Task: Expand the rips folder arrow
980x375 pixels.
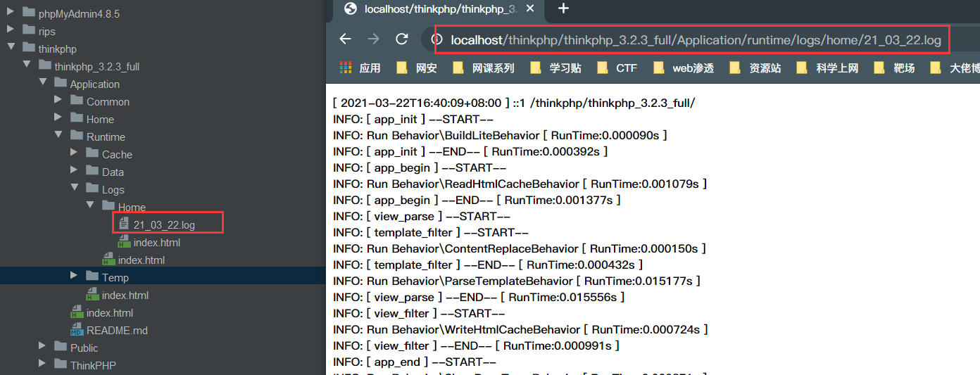Action: [x=10, y=30]
